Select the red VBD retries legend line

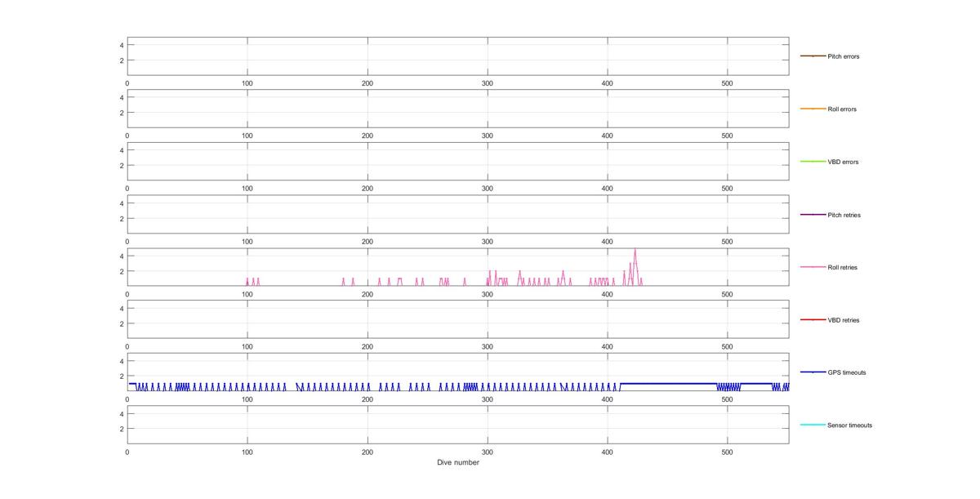tap(813, 320)
